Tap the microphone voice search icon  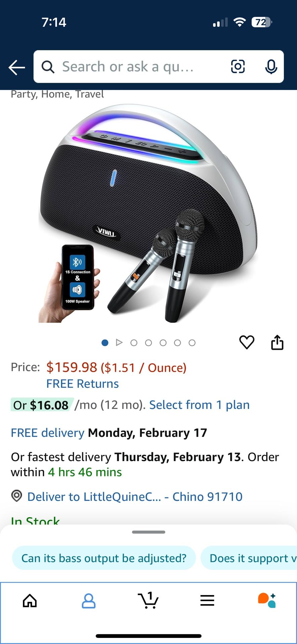(x=271, y=66)
